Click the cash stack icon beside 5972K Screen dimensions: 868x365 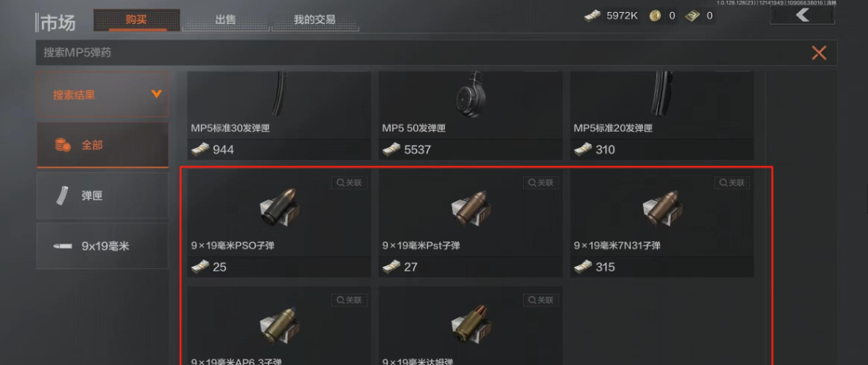pos(592,16)
